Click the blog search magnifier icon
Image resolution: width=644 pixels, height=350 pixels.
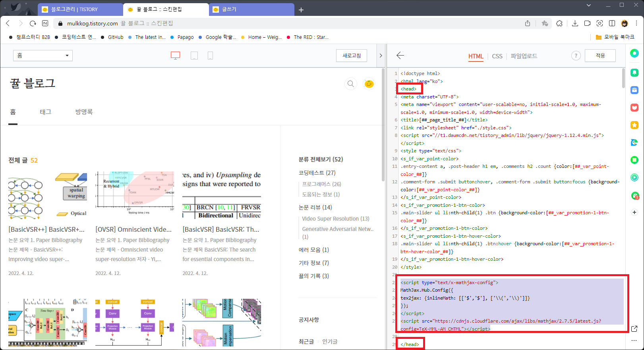click(x=350, y=84)
